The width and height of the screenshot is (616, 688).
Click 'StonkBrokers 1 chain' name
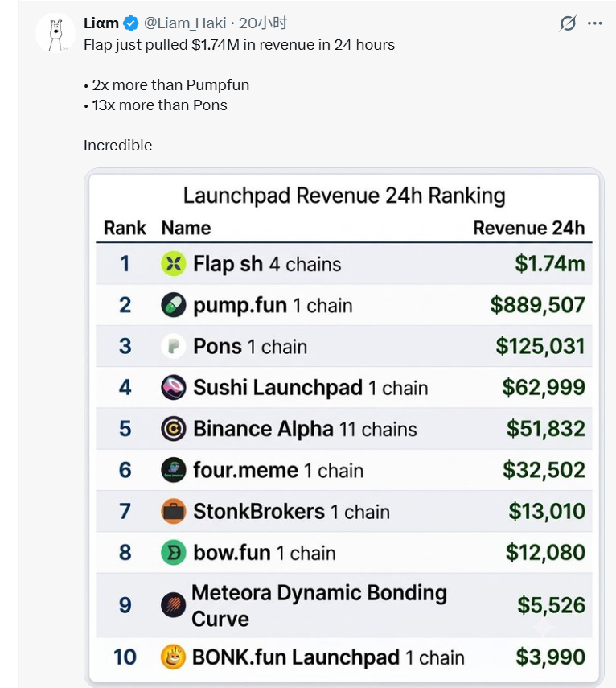(x=292, y=512)
